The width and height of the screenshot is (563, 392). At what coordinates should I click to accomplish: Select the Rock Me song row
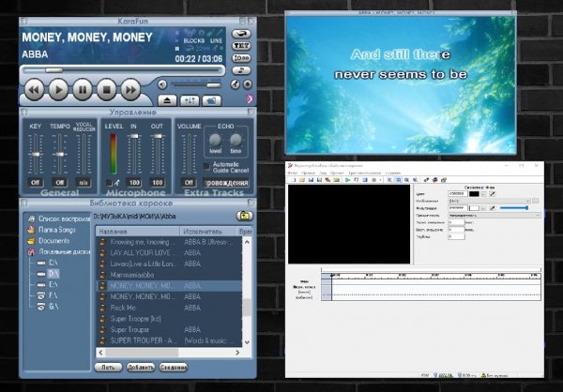[x=170, y=308]
